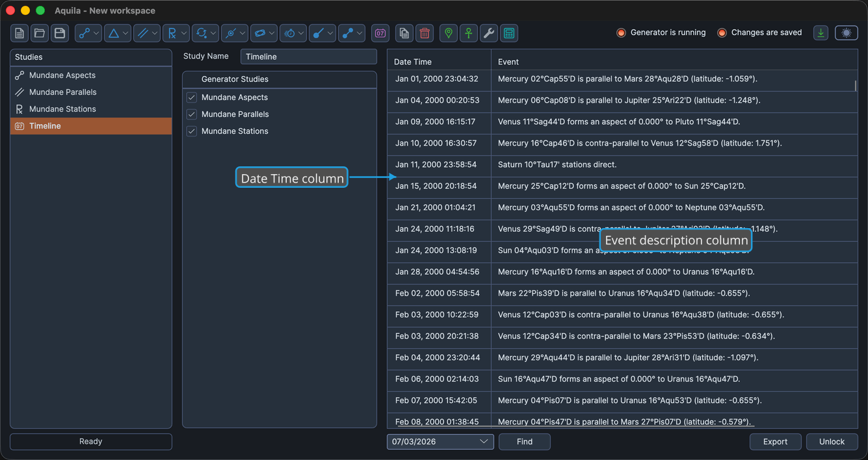
Task: Click the new workspace document icon
Action: click(x=20, y=33)
